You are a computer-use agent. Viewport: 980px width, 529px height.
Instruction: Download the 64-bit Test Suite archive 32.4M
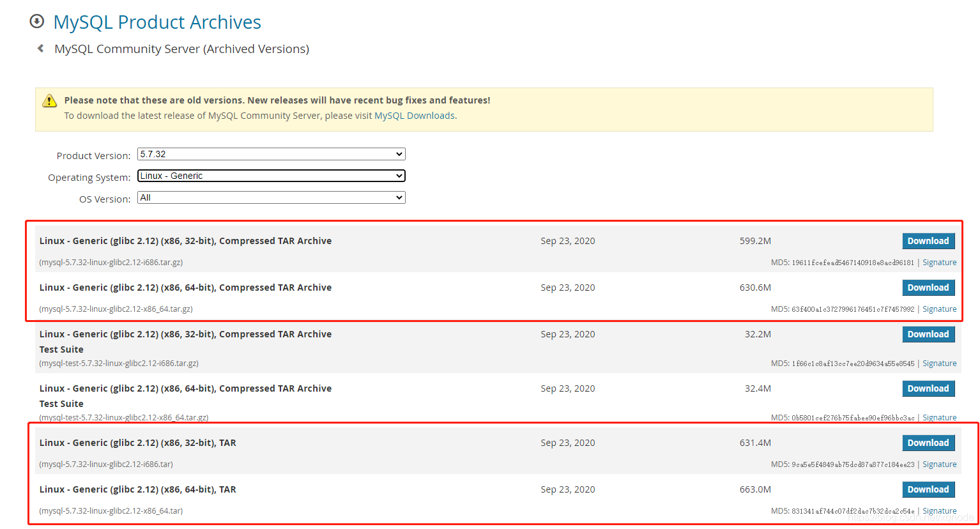pos(928,388)
